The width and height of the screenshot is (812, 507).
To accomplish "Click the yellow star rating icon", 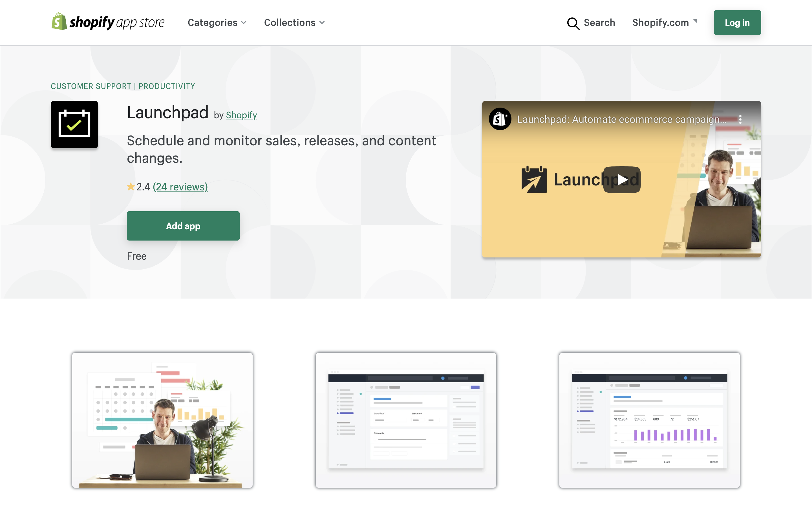I will (x=131, y=187).
